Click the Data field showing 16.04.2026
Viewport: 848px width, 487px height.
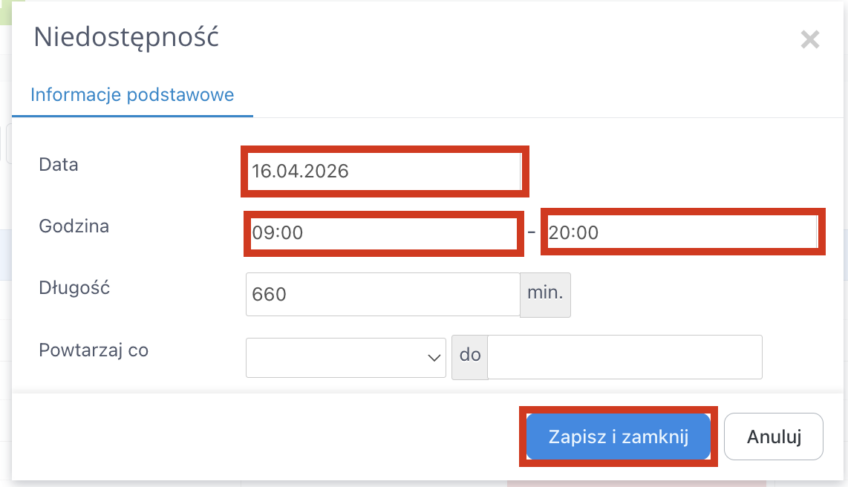point(383,171)
